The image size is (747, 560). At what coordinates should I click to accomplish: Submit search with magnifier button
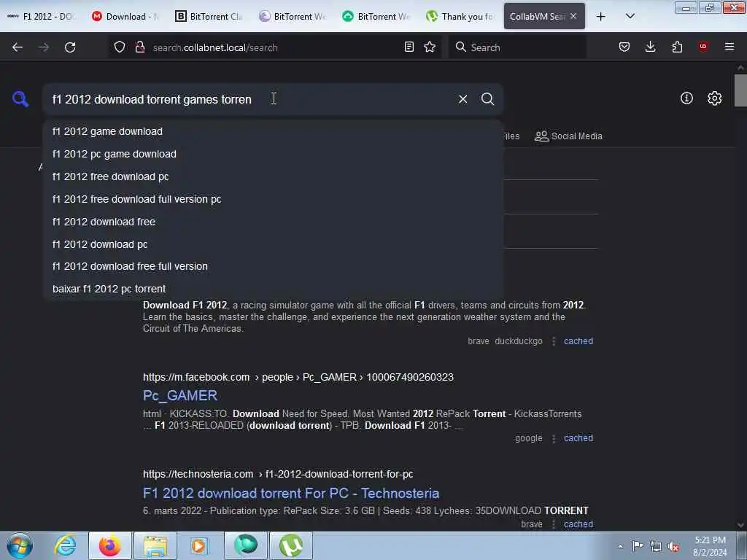click(x=487, y=99)
